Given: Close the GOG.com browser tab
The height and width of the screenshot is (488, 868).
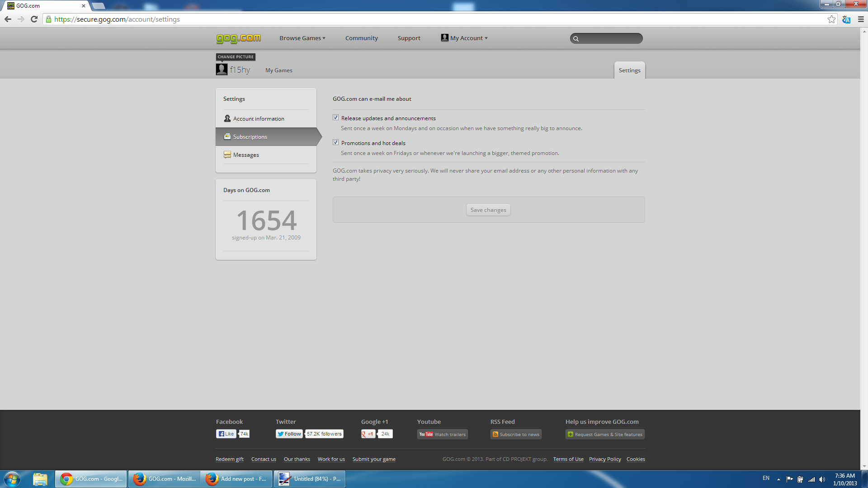Looking at the screenshot, I should pos(83,6).
